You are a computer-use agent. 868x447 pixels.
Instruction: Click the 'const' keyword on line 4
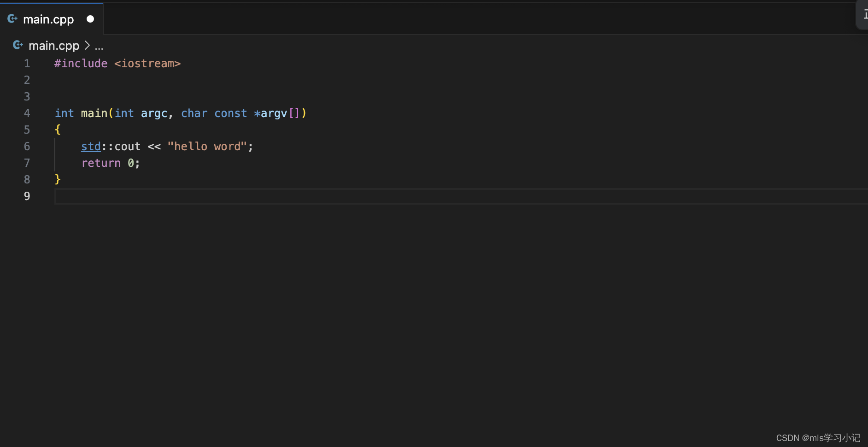pos(231,113)
